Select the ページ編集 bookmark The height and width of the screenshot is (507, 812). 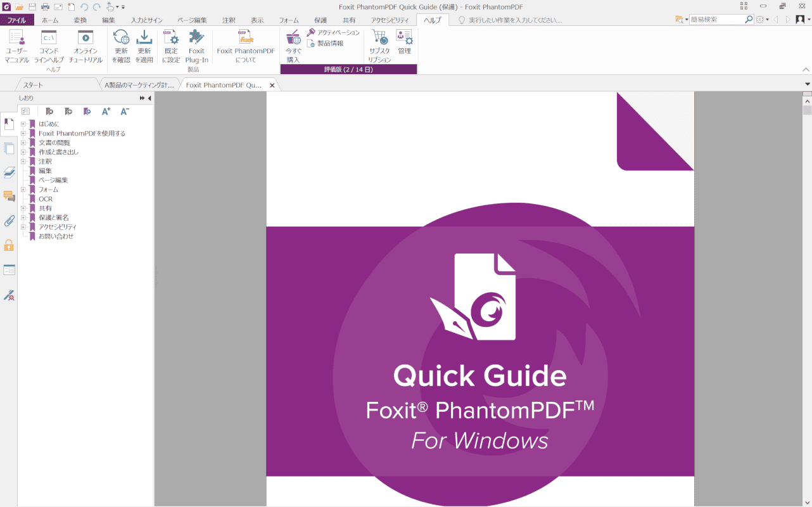53,180
